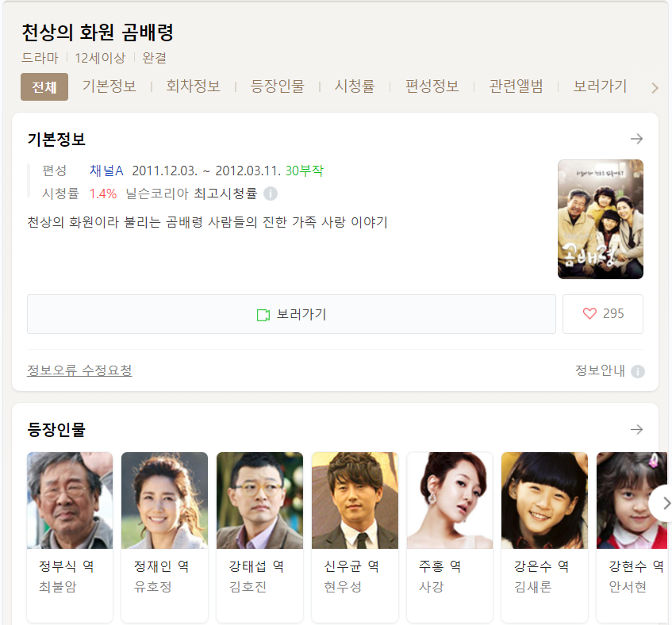Click the wide 보러가기 button

pyautogui.click(x=291, y=314)
